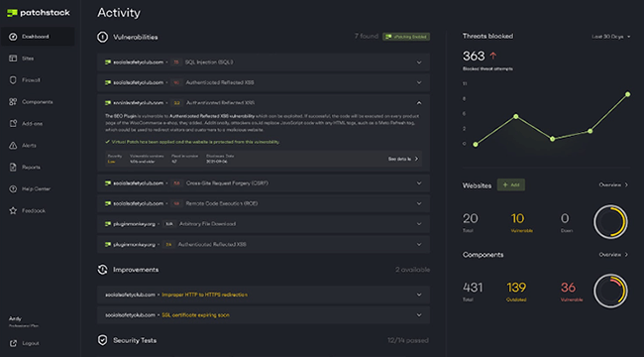Click See details link
The height and width of the screenshot is (357, 644).
(403, 159)
